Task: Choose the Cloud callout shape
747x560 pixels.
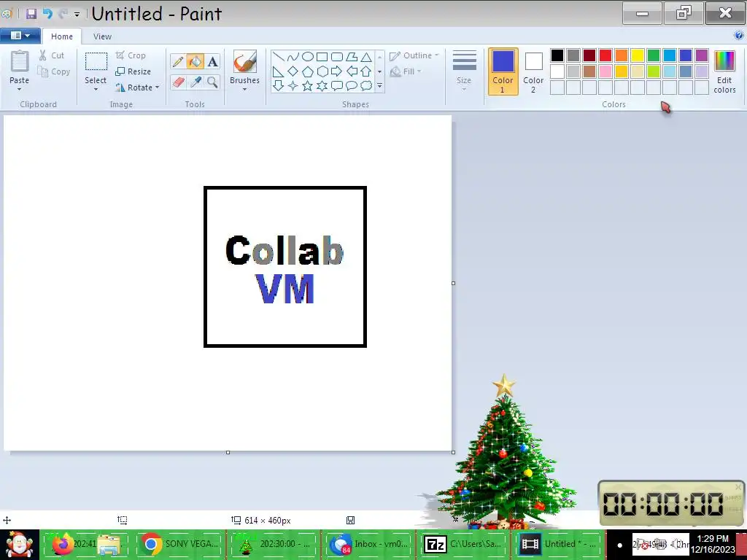Action: click(366, 86)
